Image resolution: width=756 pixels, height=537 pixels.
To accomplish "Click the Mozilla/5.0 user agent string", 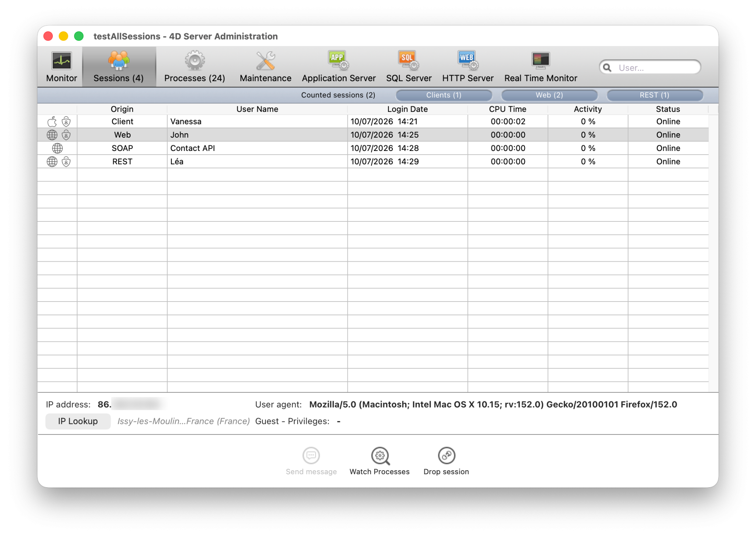I will [x=493, y=405].
